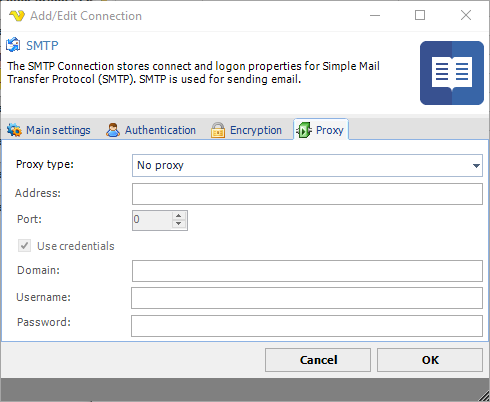490x402 pixels.
Task: Open the Encryption tab
Action: (247, 130)
